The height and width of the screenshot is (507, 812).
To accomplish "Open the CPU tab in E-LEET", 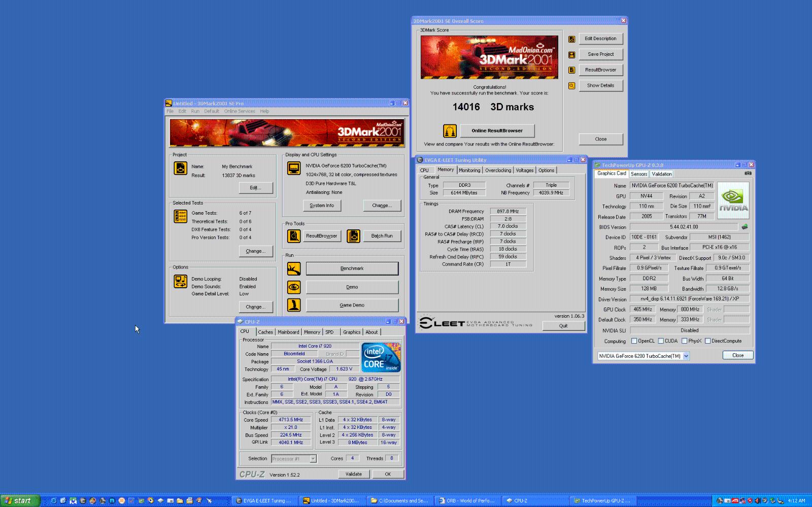I will coord(424,171).
